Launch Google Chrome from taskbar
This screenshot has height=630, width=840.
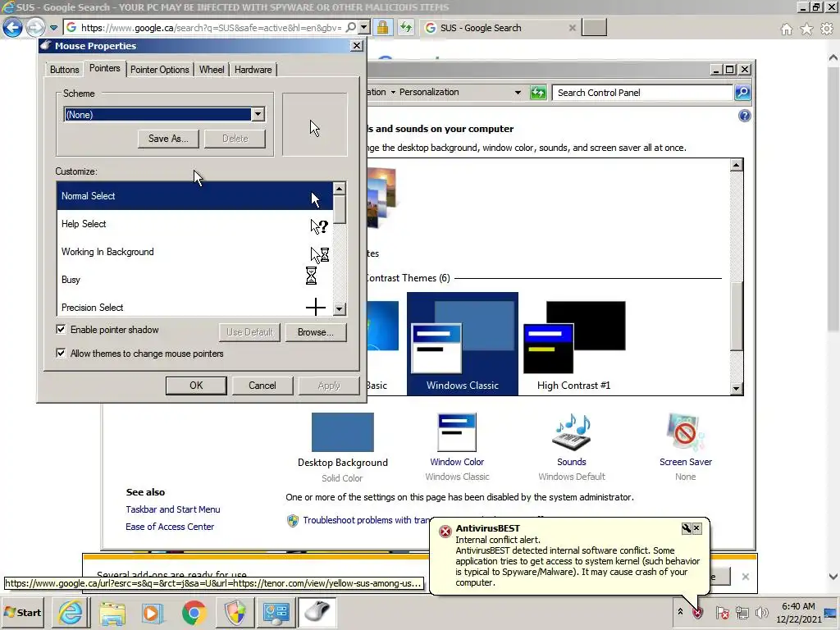click(x=194, y=612)
